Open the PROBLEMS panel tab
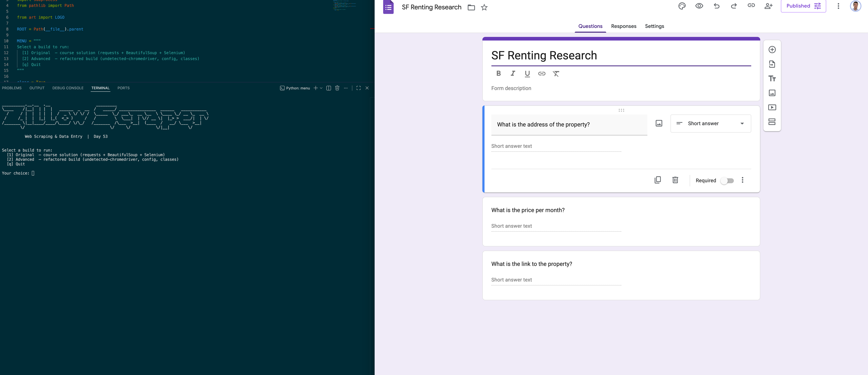The height and width of the screenshot is (375, 868). pos(12,88)
